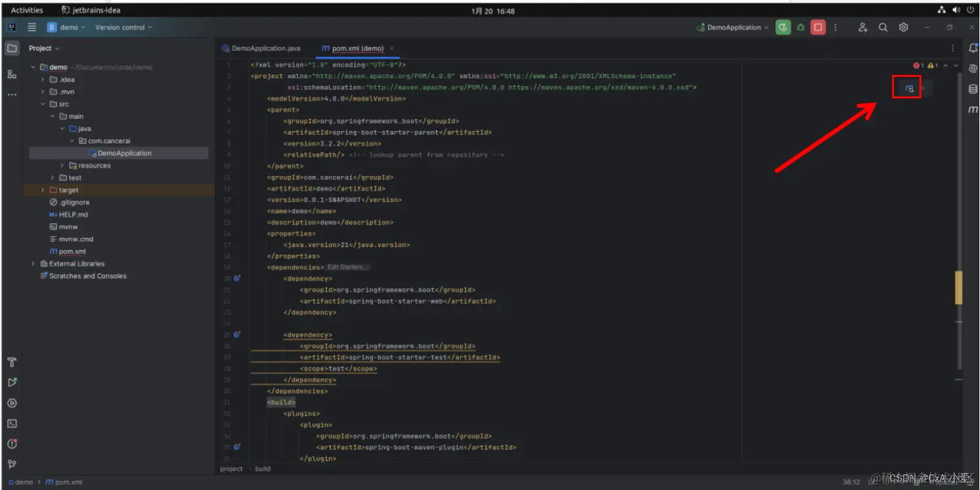980x490 pixels.
Task: Select Scratches and Consoles node
Action: 83,276
